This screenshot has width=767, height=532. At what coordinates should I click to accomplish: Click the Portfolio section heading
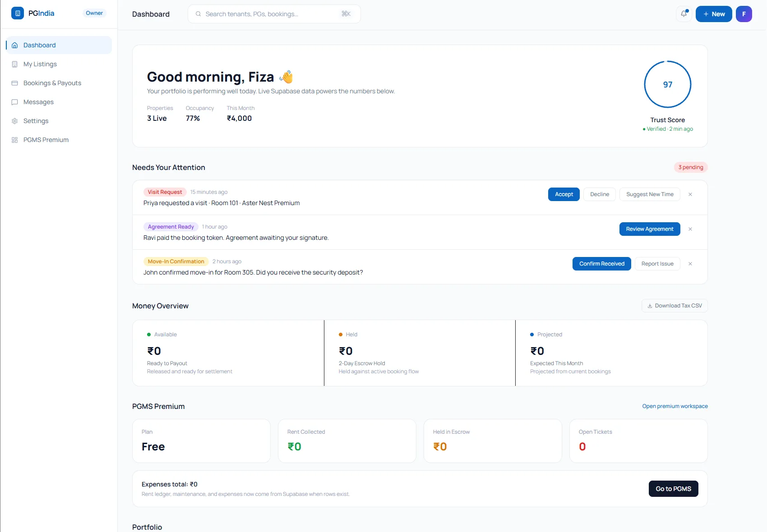coord(147,527)
